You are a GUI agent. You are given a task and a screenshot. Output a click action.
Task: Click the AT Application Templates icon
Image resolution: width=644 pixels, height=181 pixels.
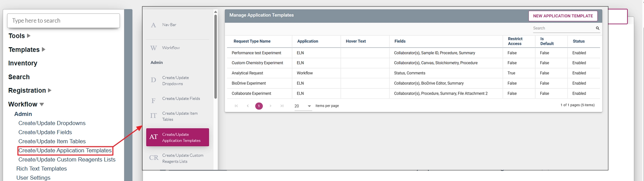(x=153, y=137)
